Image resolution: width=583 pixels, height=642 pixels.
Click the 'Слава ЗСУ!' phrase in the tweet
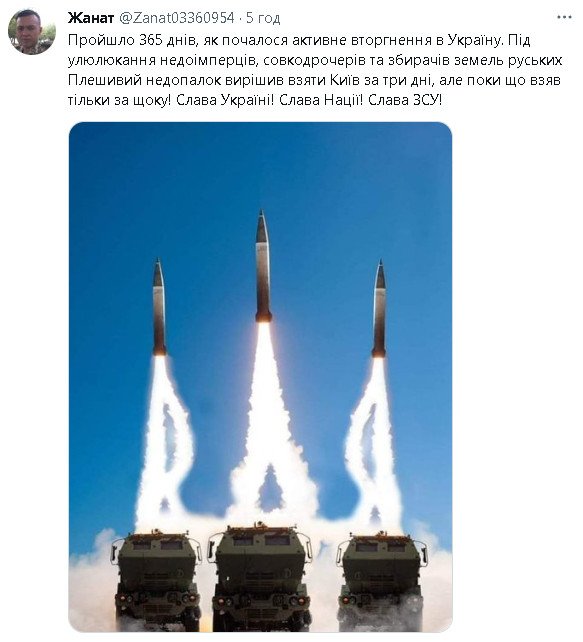pyautogui.click(x=405, y=100)
